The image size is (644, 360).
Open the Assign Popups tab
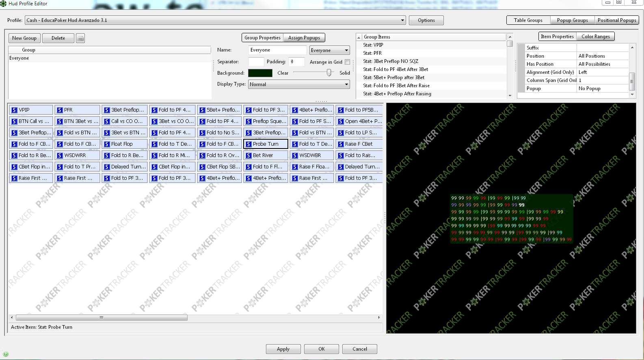pos(304,38)
